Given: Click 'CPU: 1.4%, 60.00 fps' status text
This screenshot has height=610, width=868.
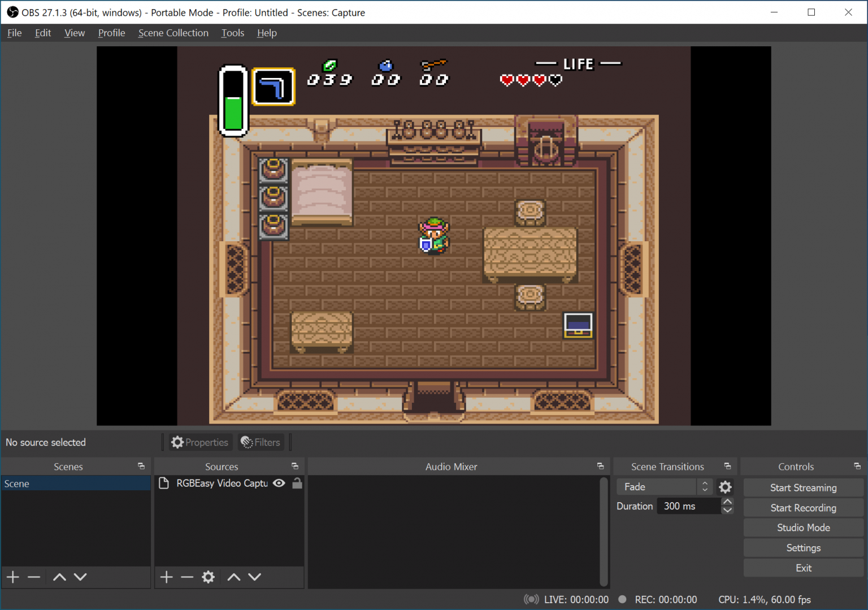Looking at the screenshot, I should tap(765, 599).
